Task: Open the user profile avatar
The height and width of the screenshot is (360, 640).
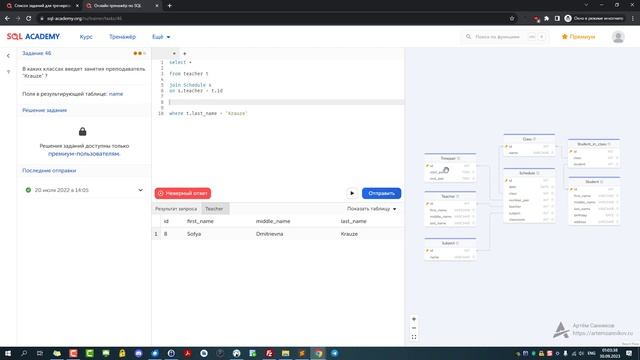Action: click(618, 37)
